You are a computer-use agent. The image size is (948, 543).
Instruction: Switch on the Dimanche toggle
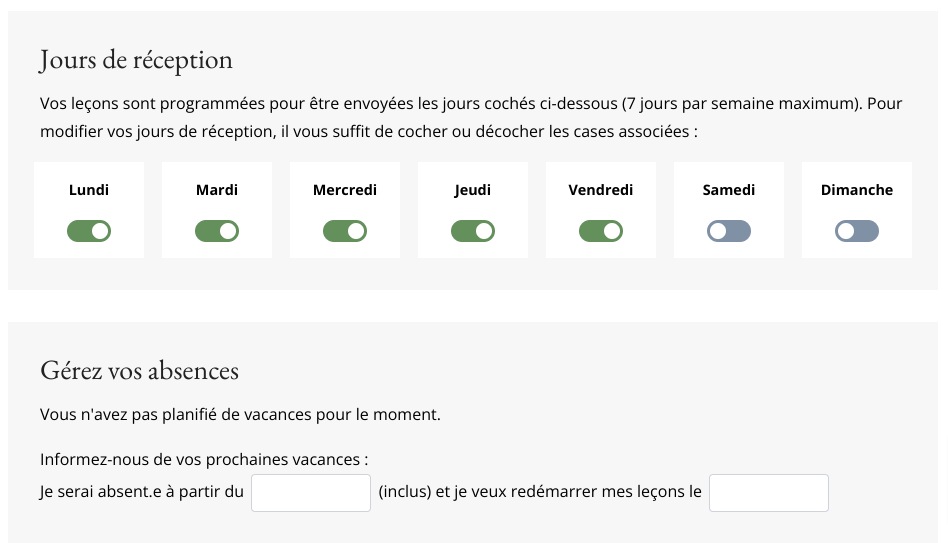point(857,231)
